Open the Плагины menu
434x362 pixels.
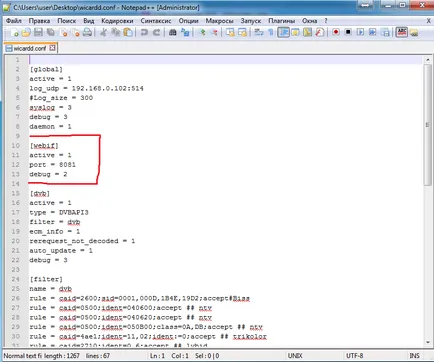[281, 21]
